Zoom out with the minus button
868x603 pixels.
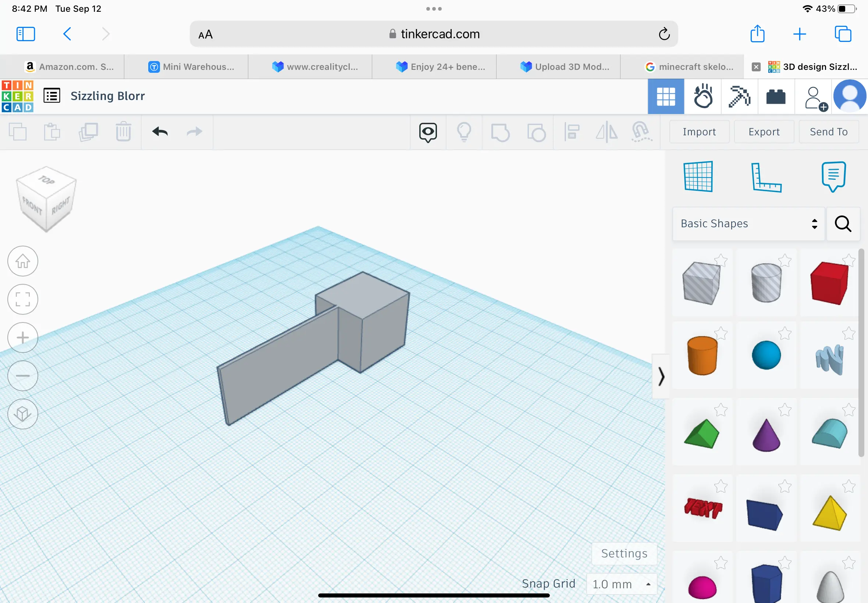tap(23, 375)
